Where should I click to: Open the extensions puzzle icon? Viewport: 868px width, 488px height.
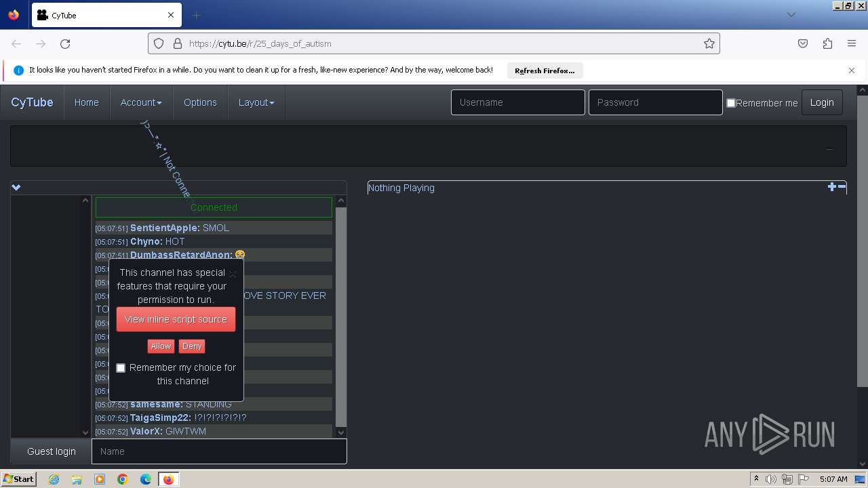(827, 43)
